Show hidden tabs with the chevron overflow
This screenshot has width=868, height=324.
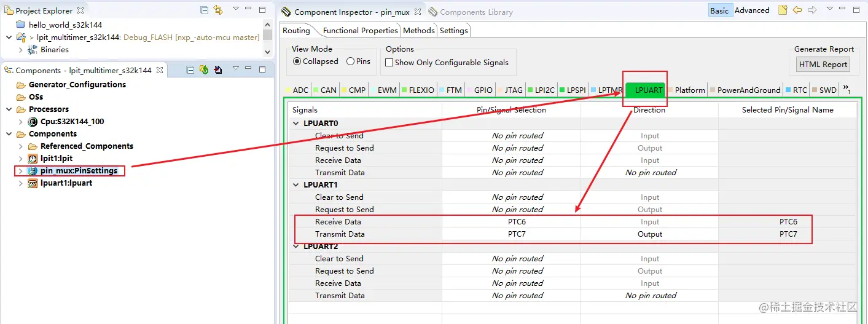[846, 89]
